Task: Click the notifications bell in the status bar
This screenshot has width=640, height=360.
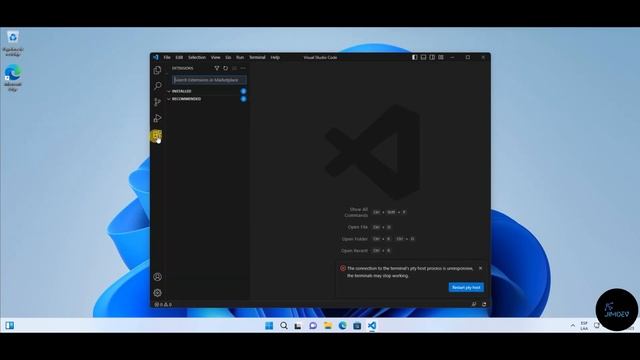Action: coord(484,304)
